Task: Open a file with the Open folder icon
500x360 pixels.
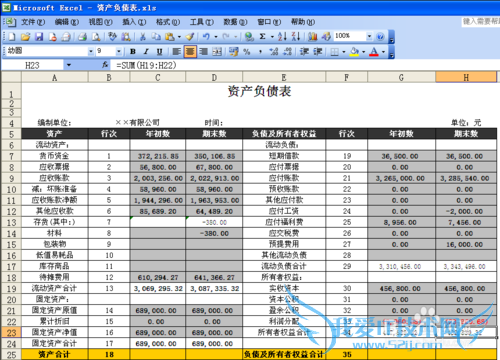Action: [25, 36]
